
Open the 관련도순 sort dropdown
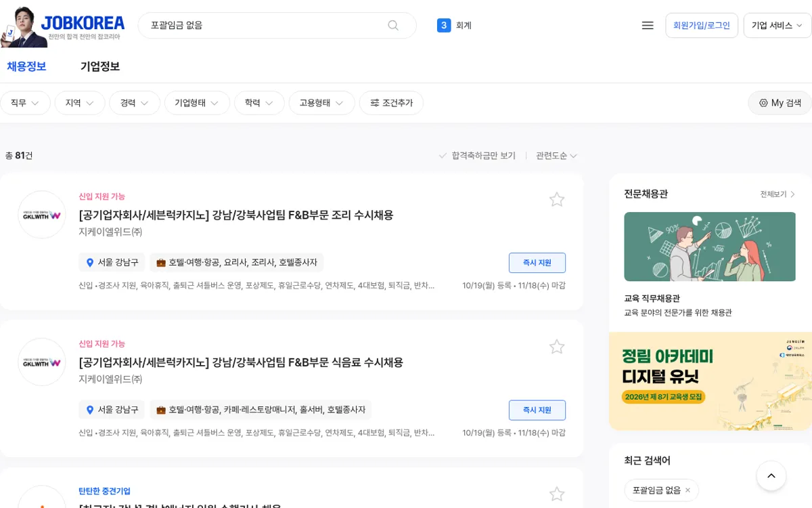point(556,156)
